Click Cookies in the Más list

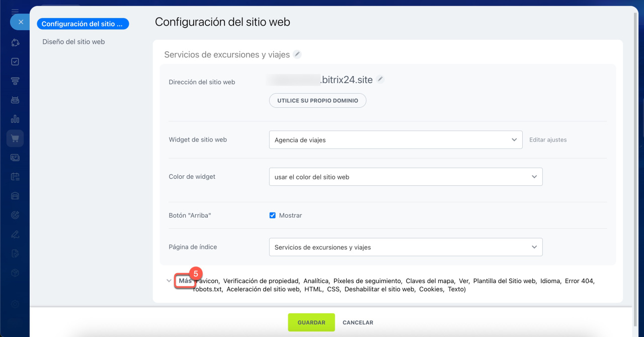pyautogui.click(x=431, y=289)
